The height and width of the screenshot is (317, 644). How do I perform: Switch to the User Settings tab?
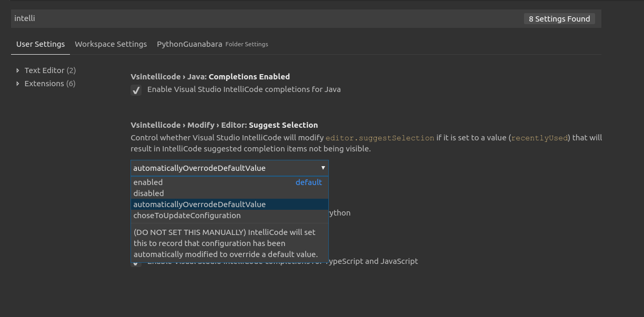pos(41,44)
